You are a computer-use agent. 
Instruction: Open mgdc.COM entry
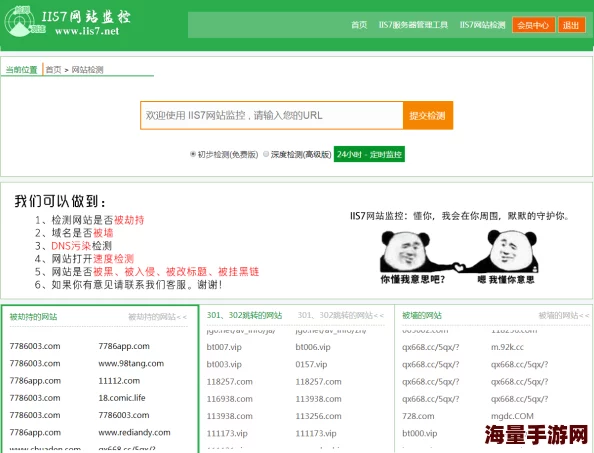(x=512, y=416)
